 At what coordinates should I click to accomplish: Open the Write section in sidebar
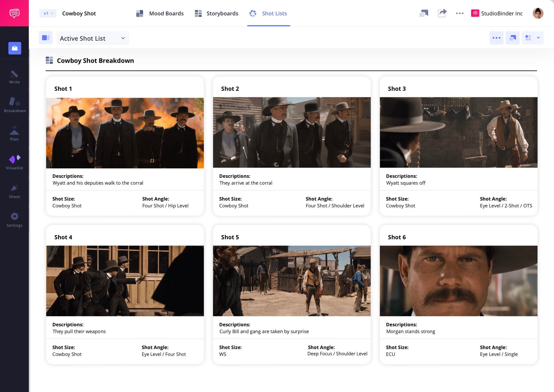point(14,77)
